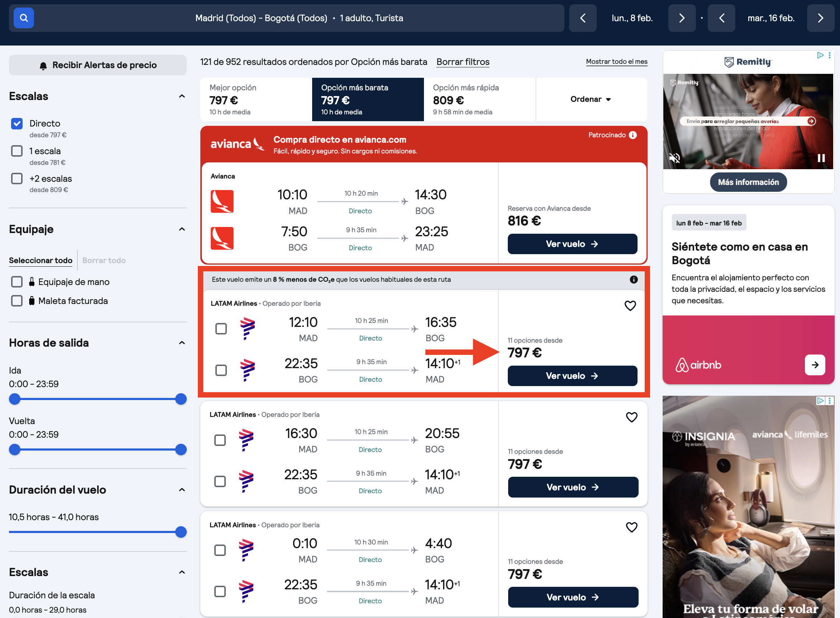
Task: Save the 16:30 LATAM flight with heart icon
Action: [631, 417]
